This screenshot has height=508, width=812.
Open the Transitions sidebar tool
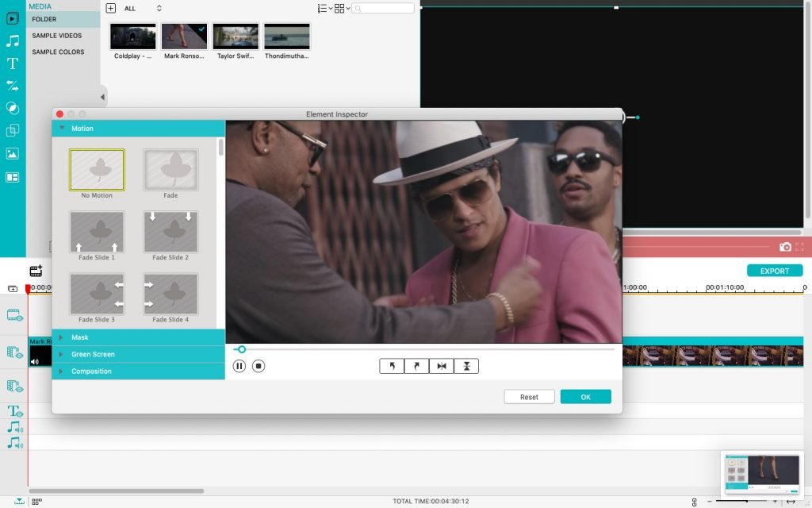point(13,86)
